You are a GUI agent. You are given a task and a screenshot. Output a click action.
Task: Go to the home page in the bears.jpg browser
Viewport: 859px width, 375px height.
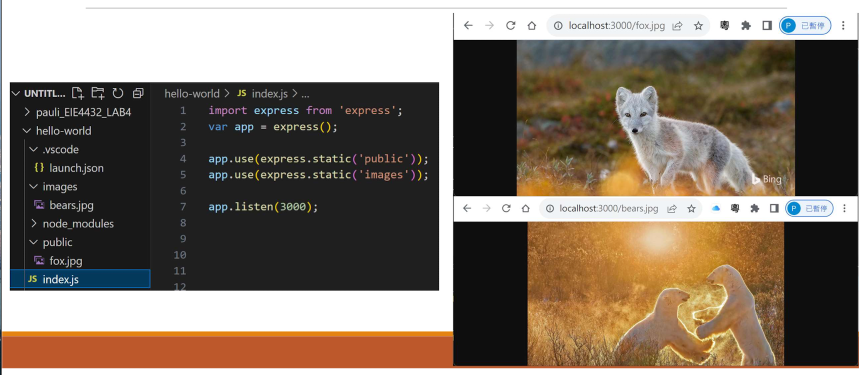coord(525,209)
